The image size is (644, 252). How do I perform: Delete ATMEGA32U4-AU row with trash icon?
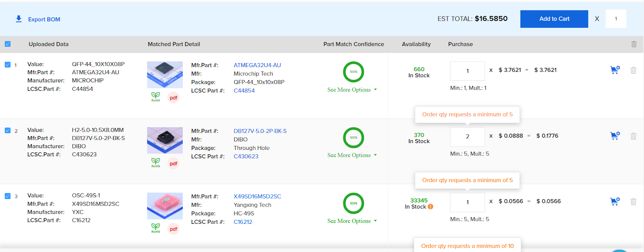pyautogui.click(x=633, y=70)
